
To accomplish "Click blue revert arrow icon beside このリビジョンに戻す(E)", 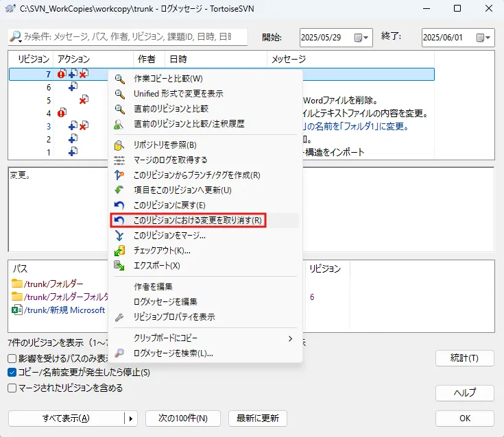I will click(x=119, y=205).
